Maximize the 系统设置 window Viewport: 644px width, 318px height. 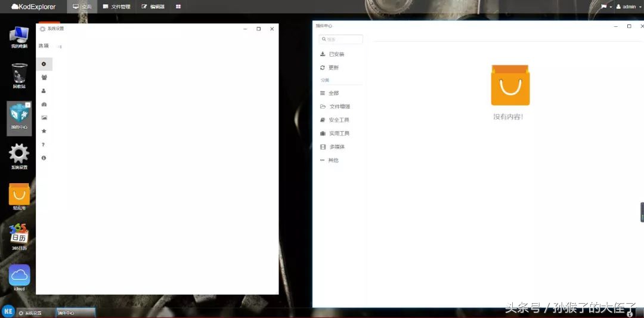258,29
